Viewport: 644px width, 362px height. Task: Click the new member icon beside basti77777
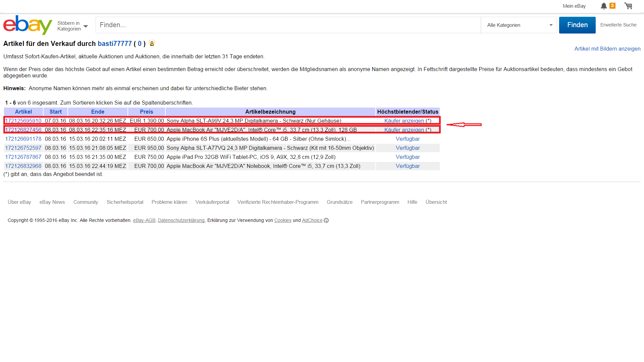coord(152,43)
